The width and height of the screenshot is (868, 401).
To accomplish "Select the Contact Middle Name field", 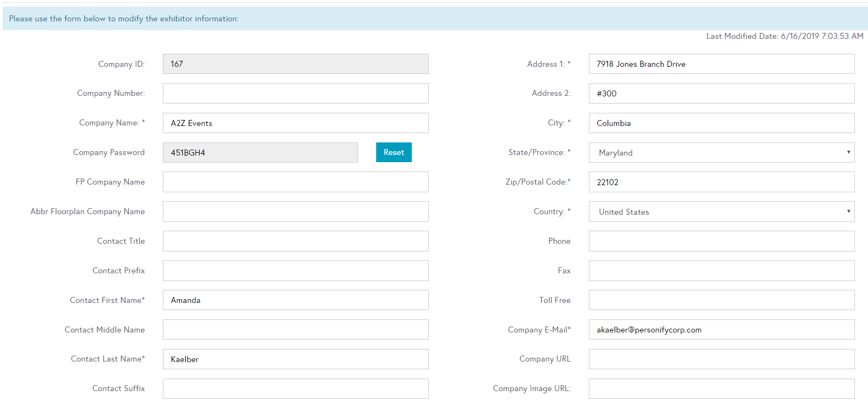I will [295, 330].
